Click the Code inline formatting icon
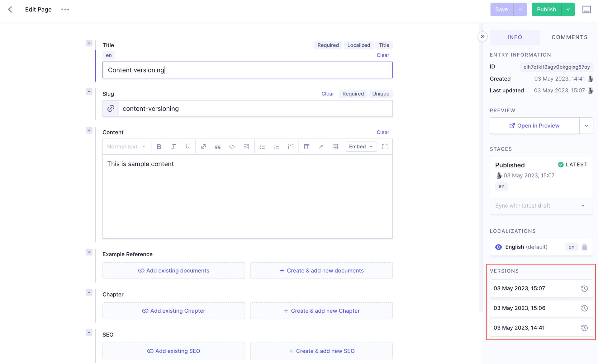Image resolution: width=598 pixels, height=364 pixels. coord(232,147)
